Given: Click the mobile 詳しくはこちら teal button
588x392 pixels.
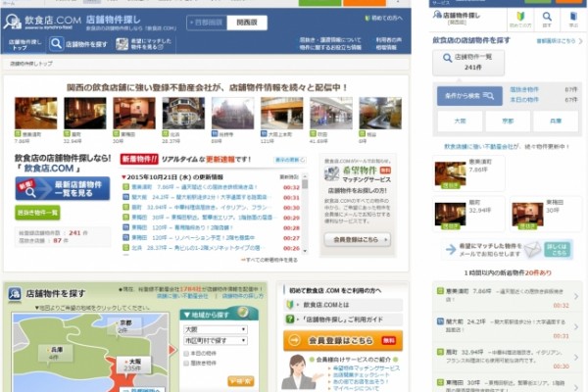Looking at the screenshot, I should [x=558, y=250].
